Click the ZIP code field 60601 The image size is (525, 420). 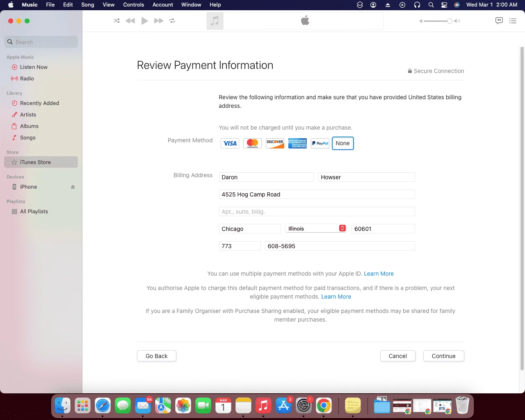click(x=383, y=229)
